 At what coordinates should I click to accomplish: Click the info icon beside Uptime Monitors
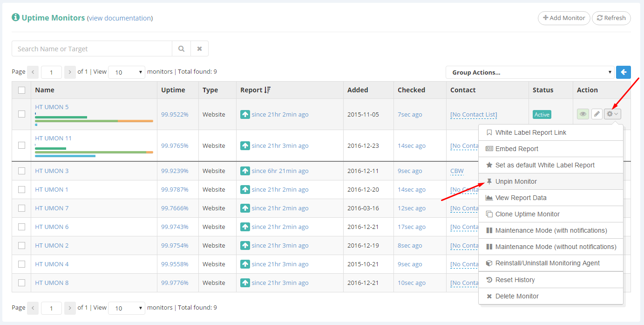(x=15, y=17)
